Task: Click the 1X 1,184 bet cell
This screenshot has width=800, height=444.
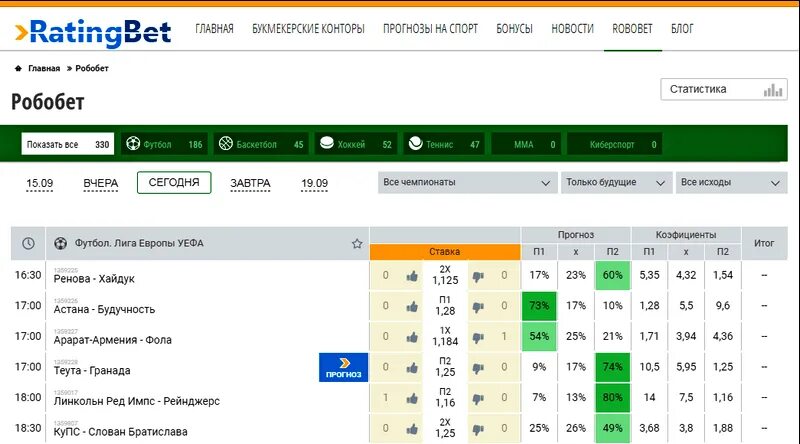Action: pyautogui.click(x=445, y=336)
